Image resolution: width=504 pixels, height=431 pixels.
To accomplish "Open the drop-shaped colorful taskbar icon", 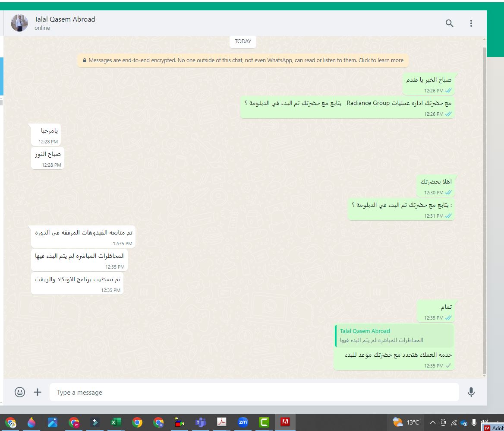I will click(31, 422).
